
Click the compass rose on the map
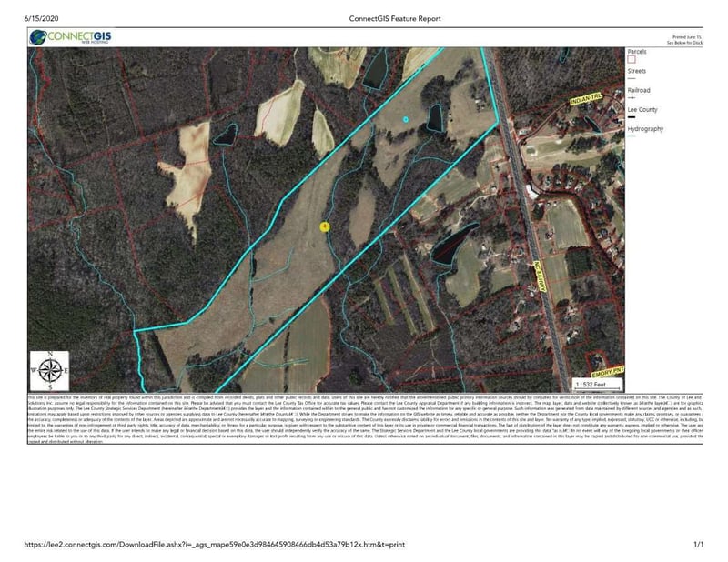coord(50,370)
